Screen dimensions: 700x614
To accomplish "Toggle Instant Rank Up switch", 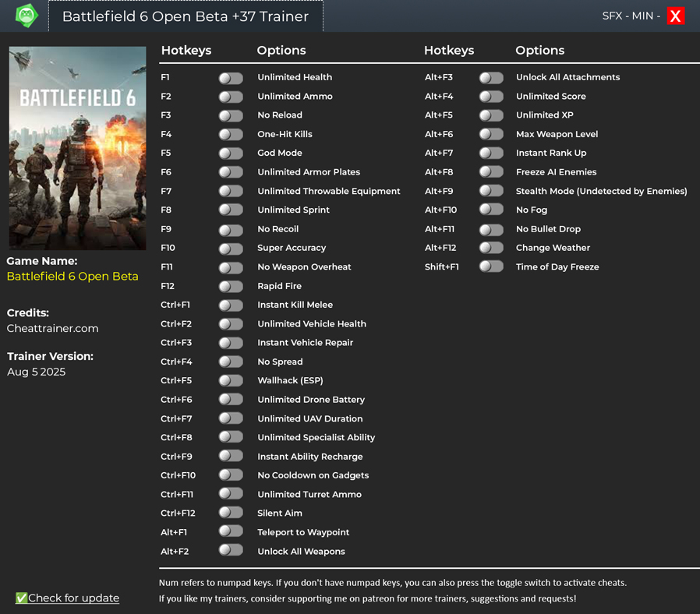I will [491, 153].
